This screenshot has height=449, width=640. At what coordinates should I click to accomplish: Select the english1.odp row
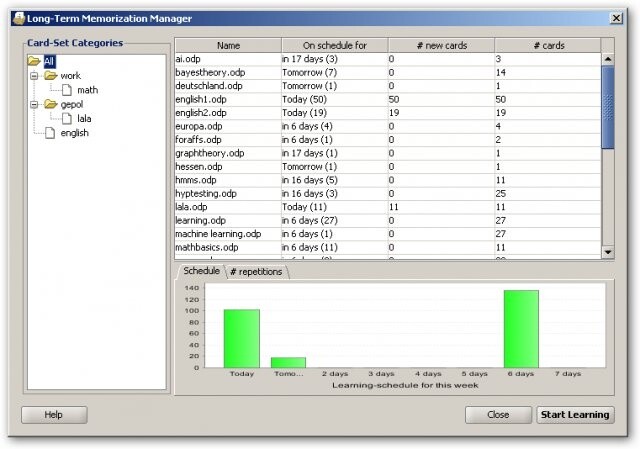coord(388,99)
